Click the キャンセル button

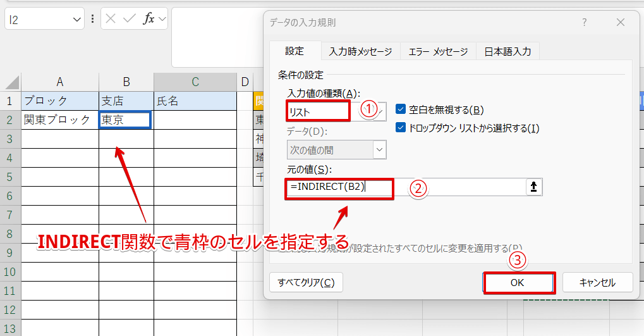tap(598, 283)
